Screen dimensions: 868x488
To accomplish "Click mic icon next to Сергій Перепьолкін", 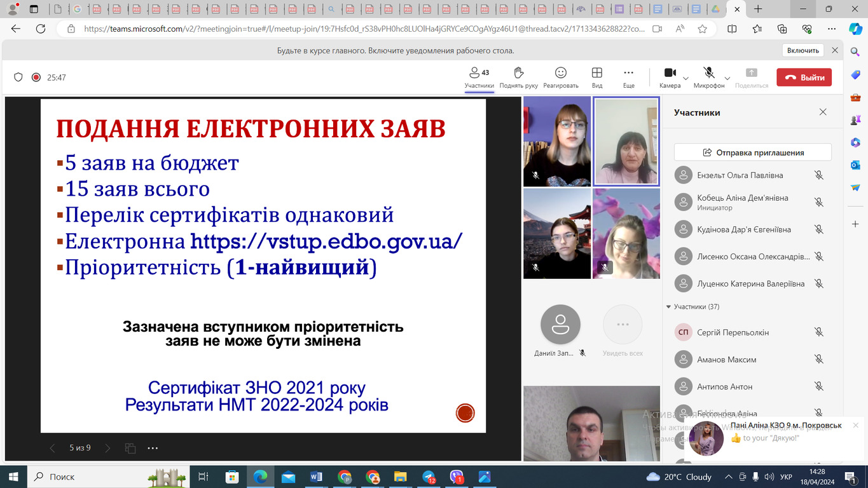I will (819, 332).
